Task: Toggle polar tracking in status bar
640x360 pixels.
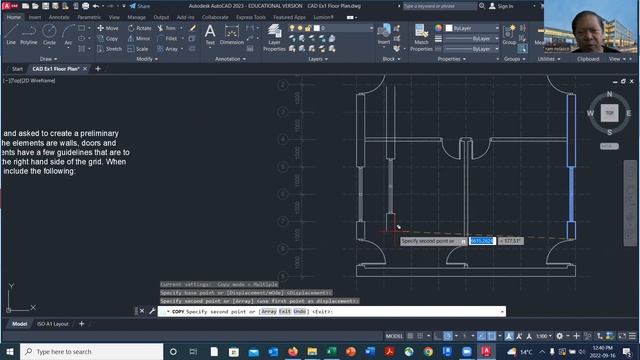Action: click(448, 336)
